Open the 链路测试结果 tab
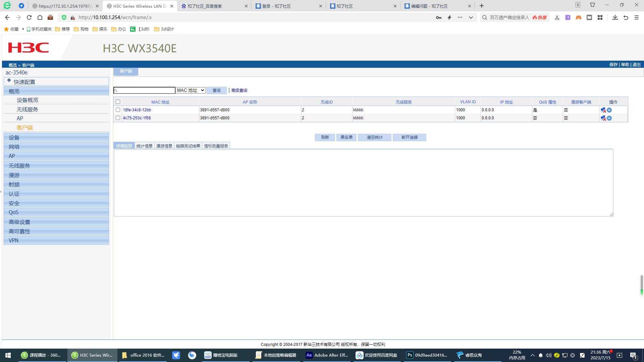Image resolution: width=644 pixels, height=362 pixels. pos(188,146)
